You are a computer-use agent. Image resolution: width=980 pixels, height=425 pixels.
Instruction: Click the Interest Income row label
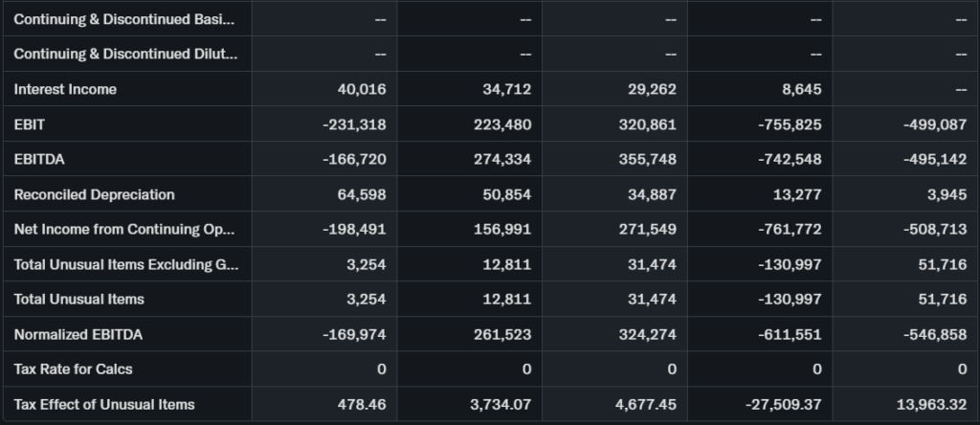pos(65,89)
